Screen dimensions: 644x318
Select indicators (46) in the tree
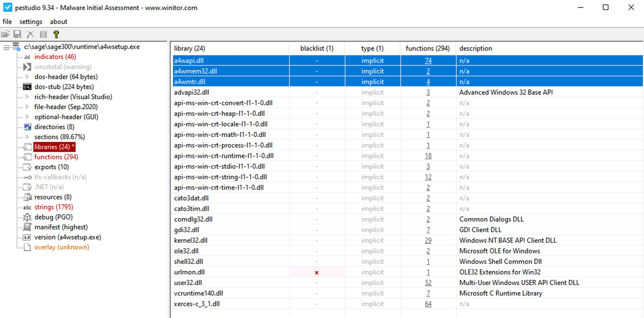click(x=55, y=57)
